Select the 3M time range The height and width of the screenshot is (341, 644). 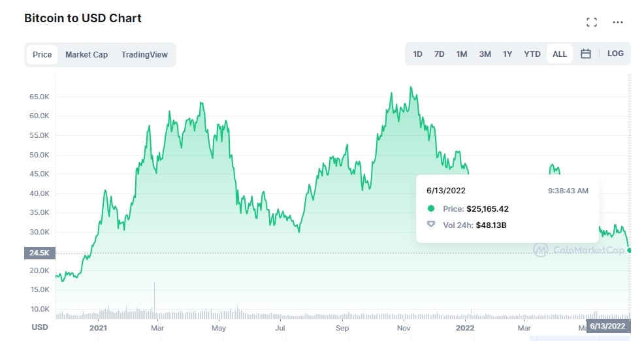[x=485, y=54]
